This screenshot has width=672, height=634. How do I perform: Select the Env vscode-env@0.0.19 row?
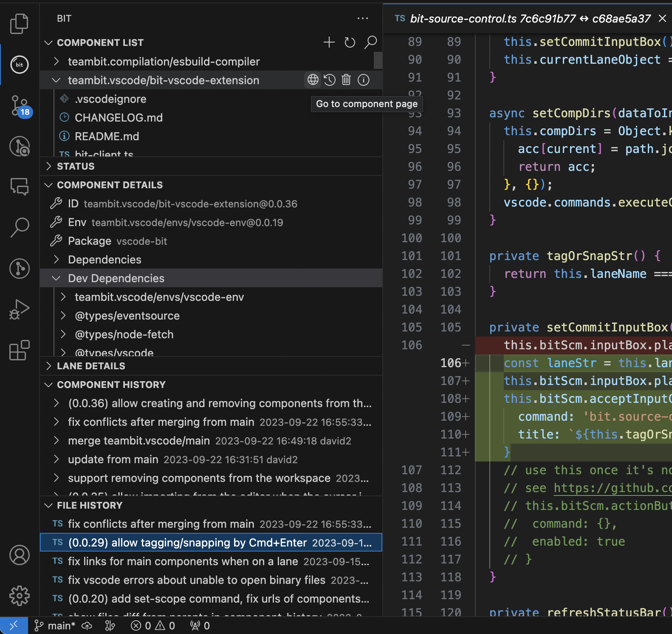[x=211, y=222]
